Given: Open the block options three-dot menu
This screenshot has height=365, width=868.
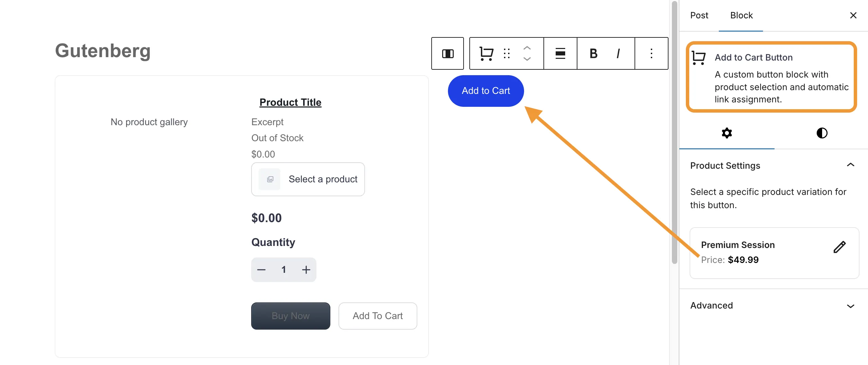Looking at the screenshot, I should pyautogui.click(x=651, y=53).
